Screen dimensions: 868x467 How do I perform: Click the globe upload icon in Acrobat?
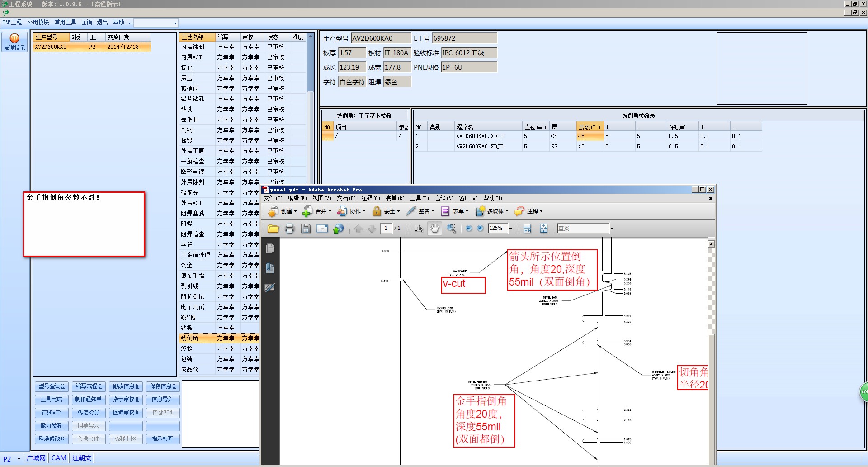(339, 229)
